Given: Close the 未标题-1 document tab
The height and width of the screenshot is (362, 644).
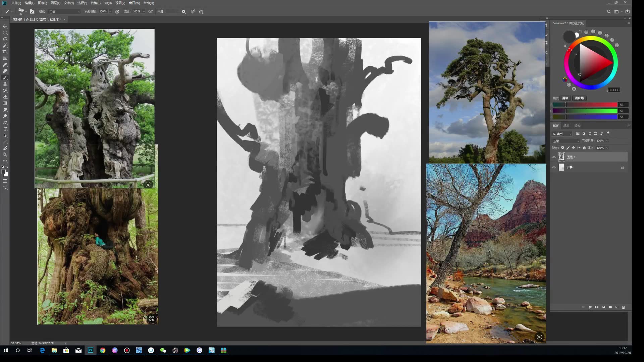Looking at the screenshot, I should pyautogui.click(x=64, y=19).
